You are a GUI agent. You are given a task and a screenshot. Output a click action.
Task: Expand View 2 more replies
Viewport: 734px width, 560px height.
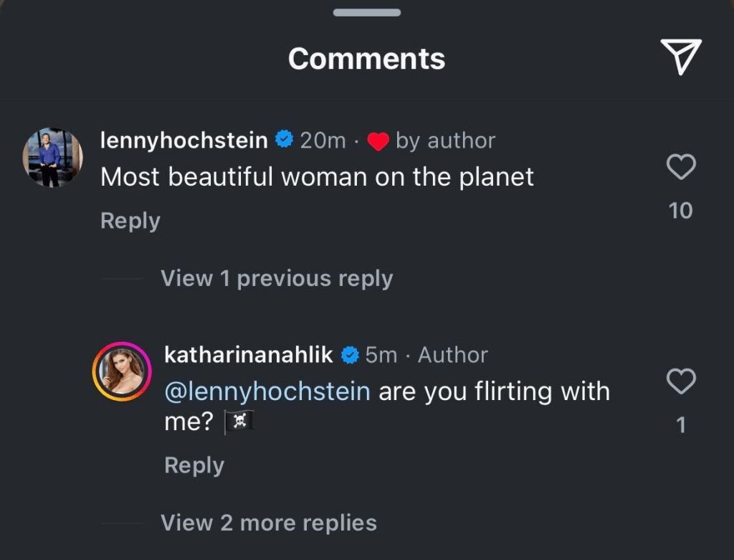pyautogui.click(x=269, y=523)
